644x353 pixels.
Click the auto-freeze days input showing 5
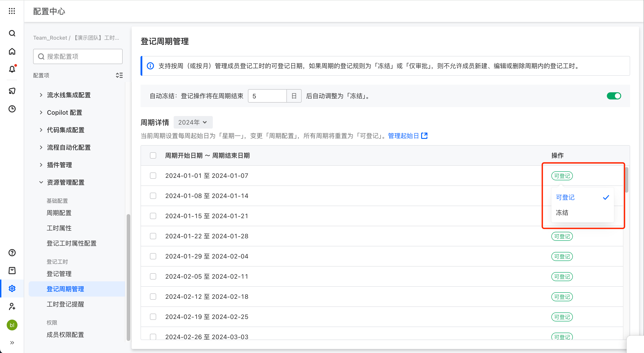point(267,96)
